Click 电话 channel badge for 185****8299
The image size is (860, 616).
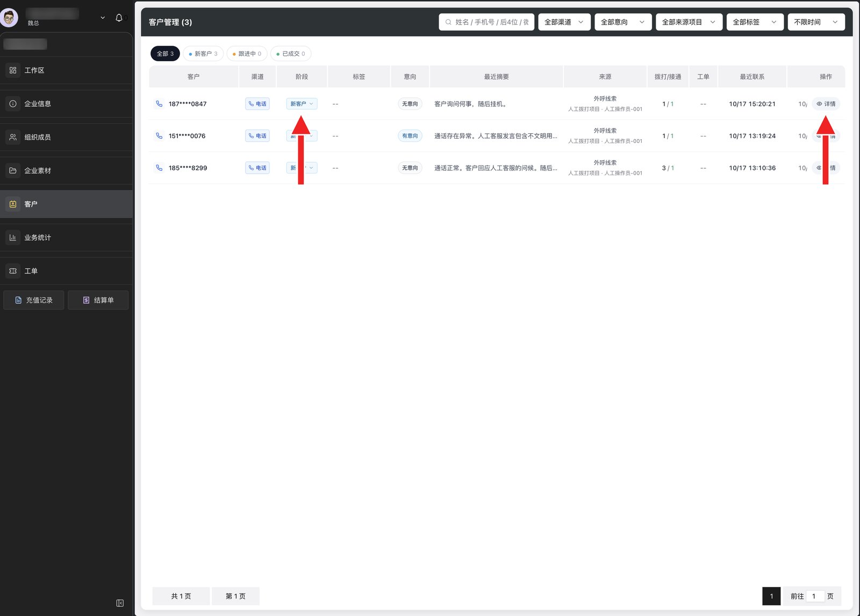pos(257,168)
